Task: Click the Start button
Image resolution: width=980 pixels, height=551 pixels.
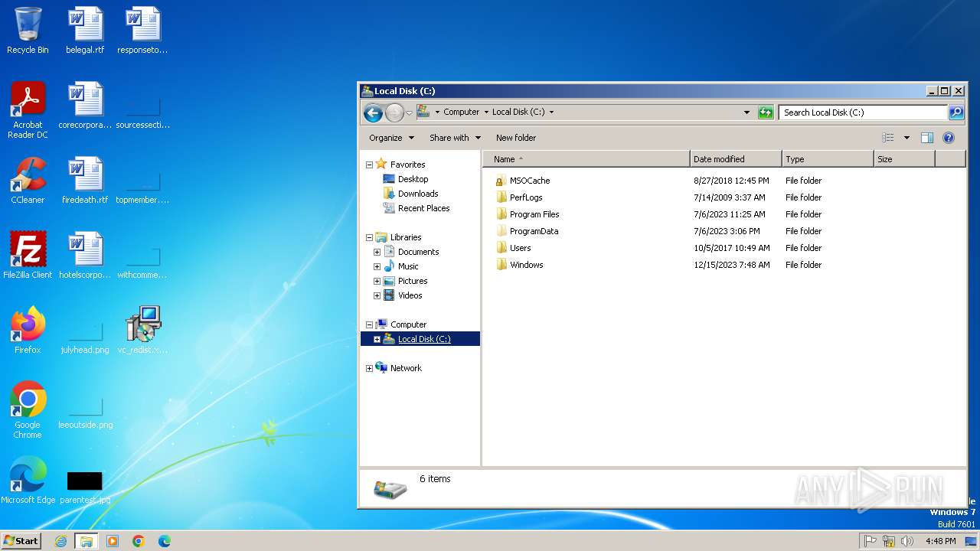Action: pyautogui.click(x=21, y=541)
